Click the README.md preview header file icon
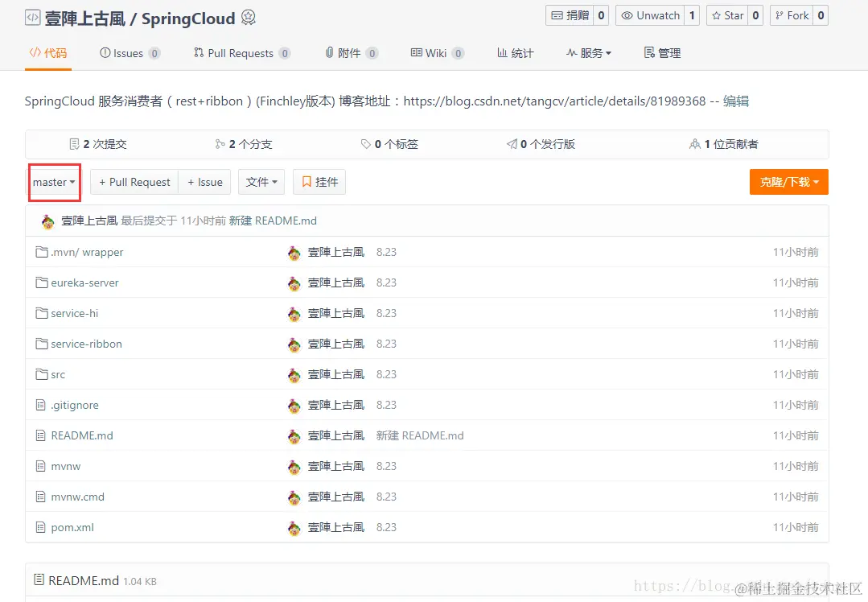 [39, 579]
